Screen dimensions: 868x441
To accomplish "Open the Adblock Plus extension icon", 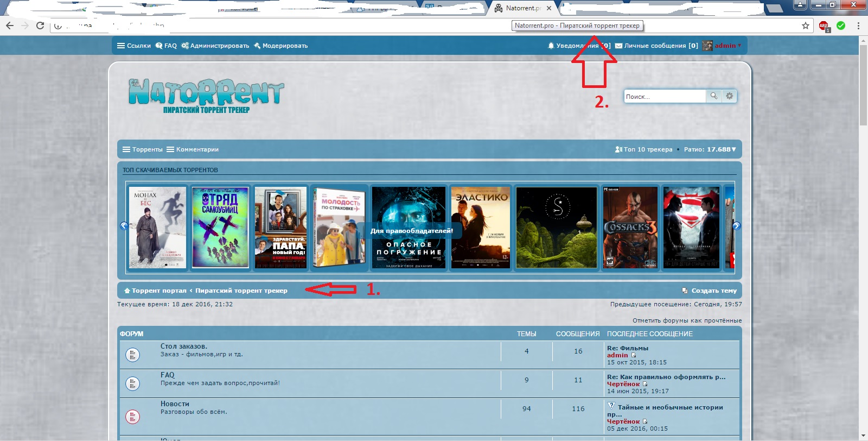I will click(824, 26).
